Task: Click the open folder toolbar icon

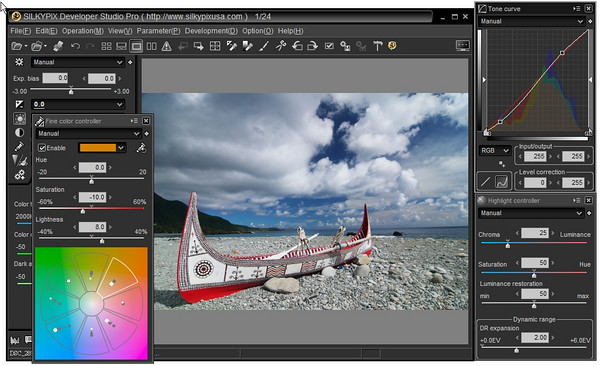Action: point(37,46)
